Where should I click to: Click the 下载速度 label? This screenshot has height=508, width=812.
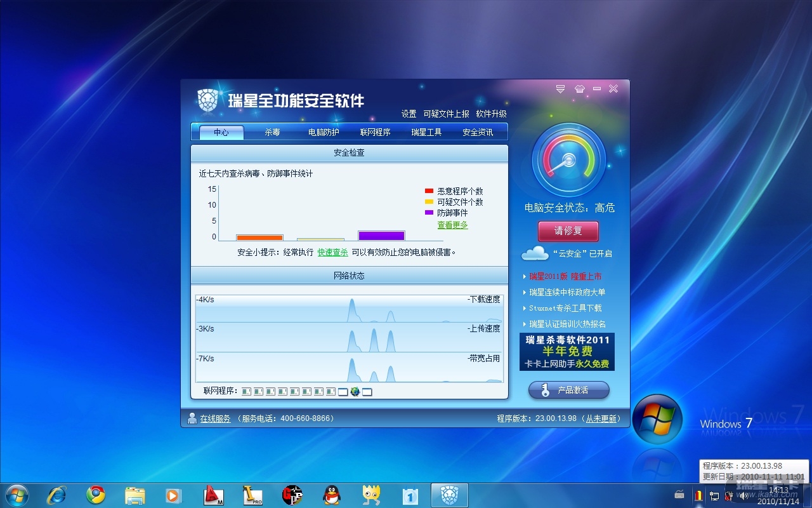pyautogui.click(x=484, y=299)
